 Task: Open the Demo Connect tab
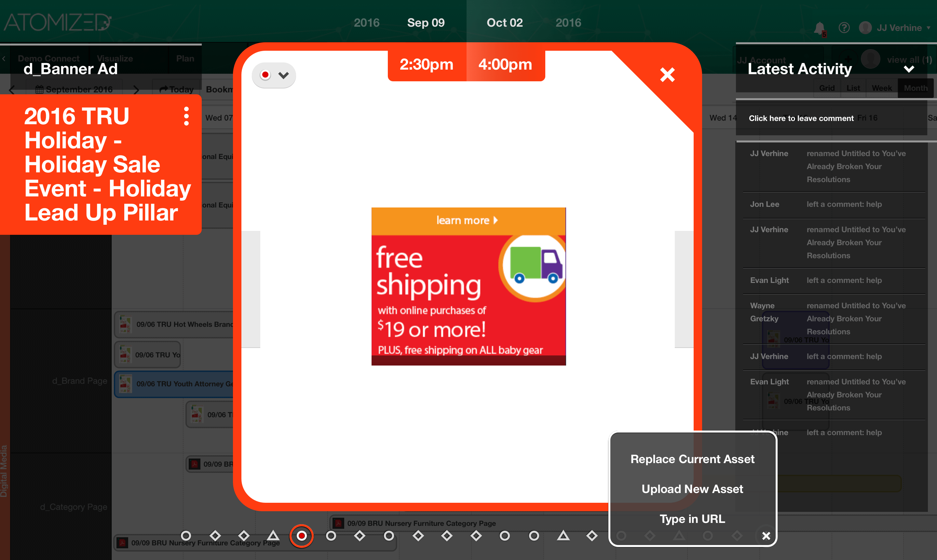(49, 59)
